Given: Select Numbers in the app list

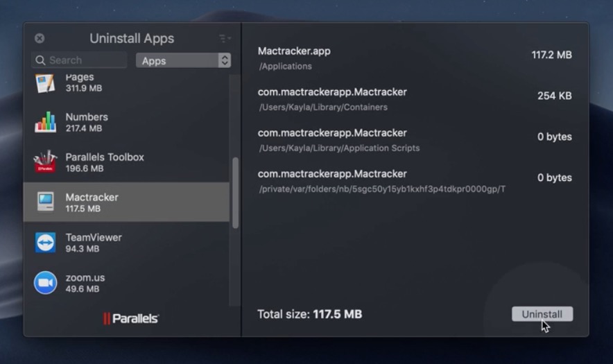Looking at the screenshot, I should (x=126, y=122).
